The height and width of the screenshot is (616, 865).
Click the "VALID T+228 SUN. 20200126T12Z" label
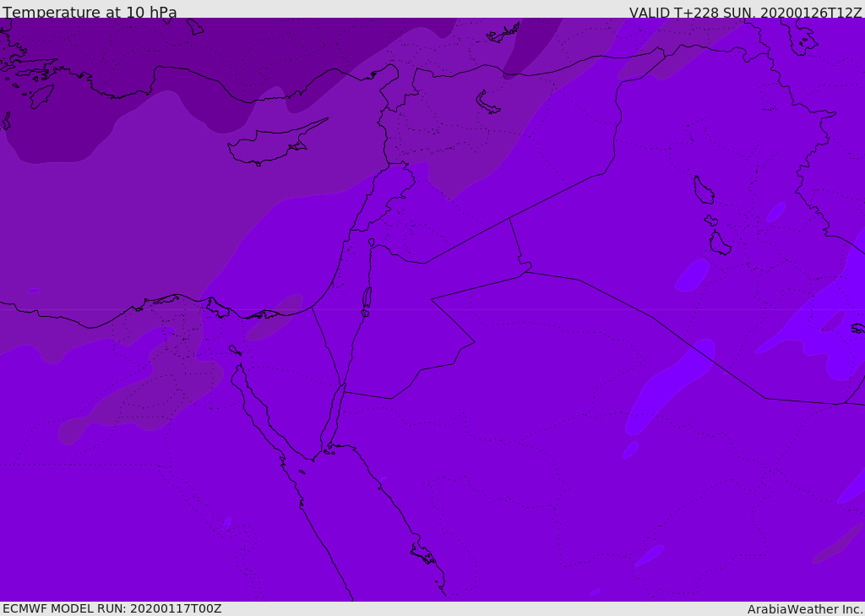pyautogui.click(x=745, y=12)
